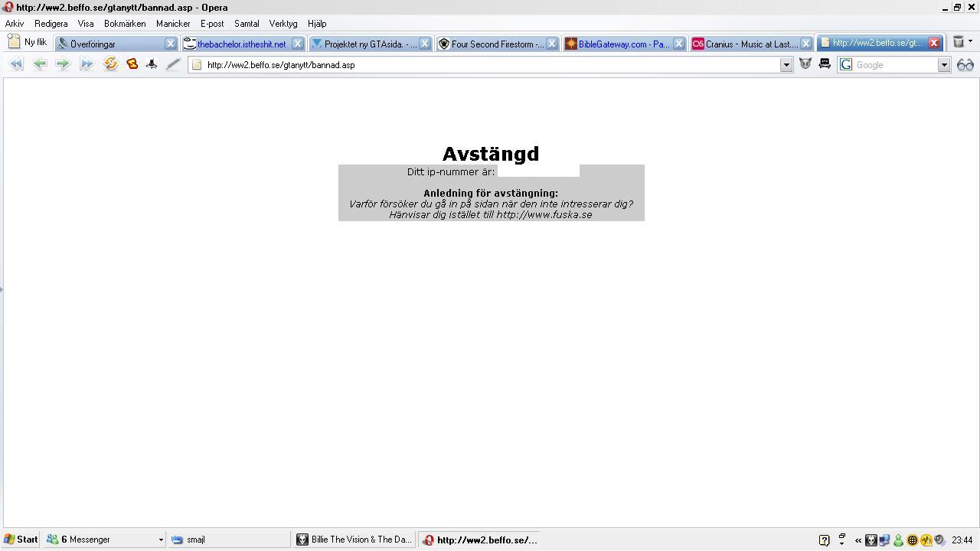Viewport: 980px width, 551px height.
Task: Open the Windows Start menu
Action: click(x=21, y=540)
